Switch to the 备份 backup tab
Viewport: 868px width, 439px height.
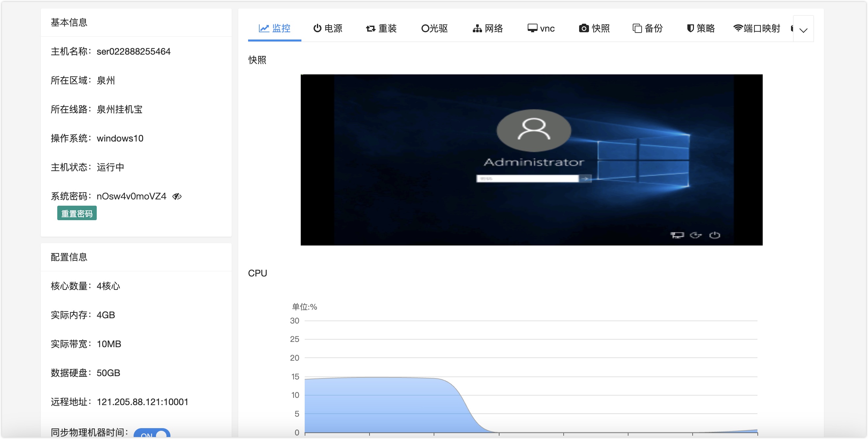647,28
